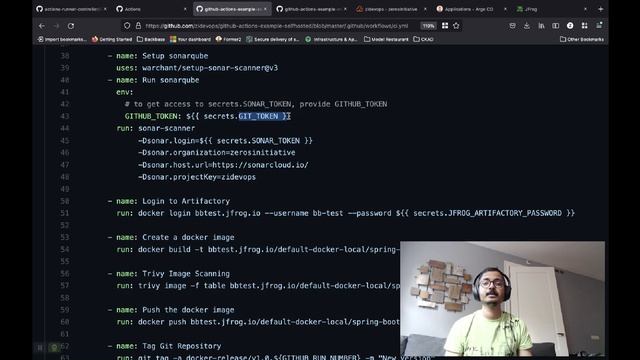Close the zidevops - zerosinitiative tab
This screenshot has height=360, width=640.
coord(425,9)
